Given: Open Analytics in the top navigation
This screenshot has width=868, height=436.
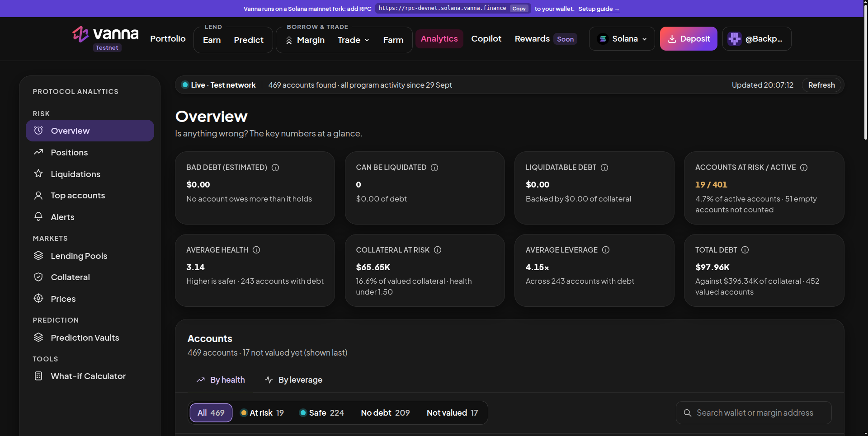Looking at the screenshot, I should click(x=439, y=39).
